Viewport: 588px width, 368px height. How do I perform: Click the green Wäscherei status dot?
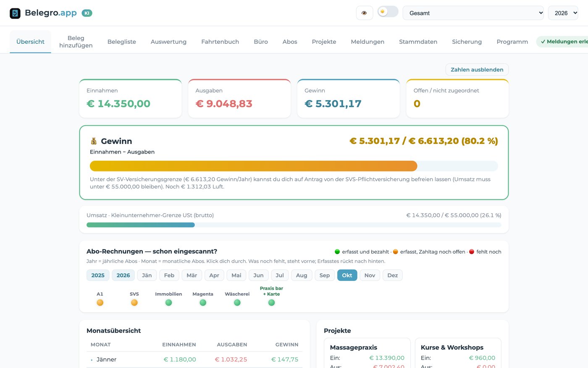[x=237, y=302]
